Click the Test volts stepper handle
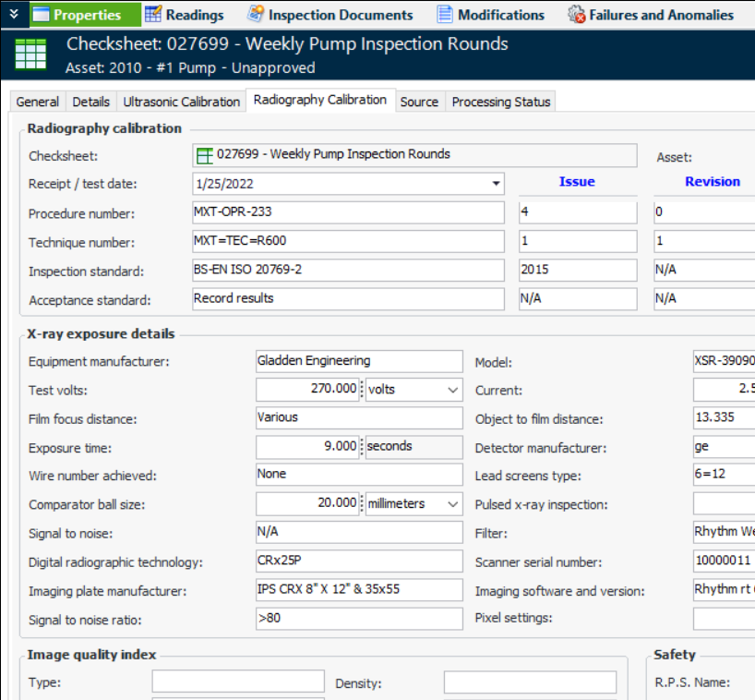 tap(362, 390)
